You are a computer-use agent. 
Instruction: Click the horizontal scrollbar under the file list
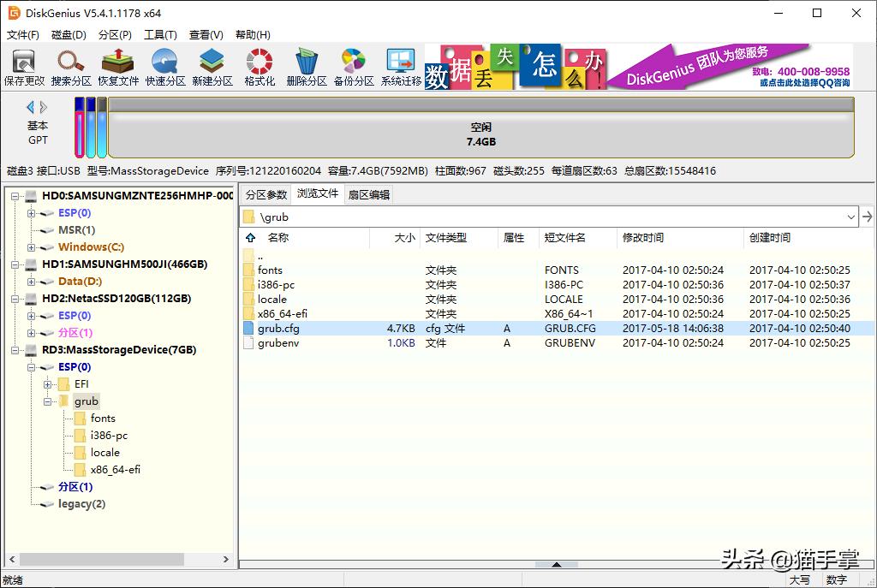[556, 565]
